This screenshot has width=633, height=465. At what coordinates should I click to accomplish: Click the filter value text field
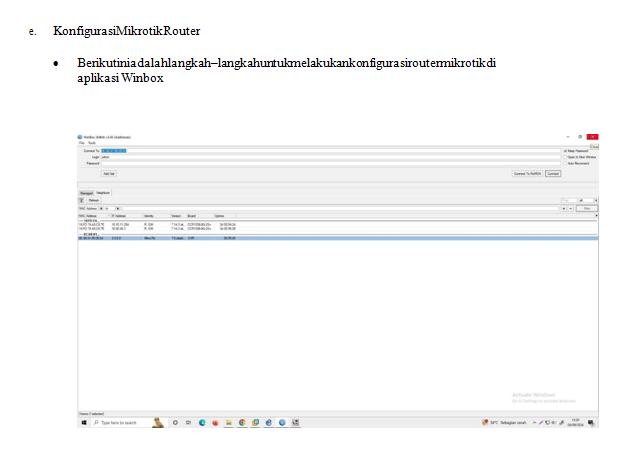(340, 209)
